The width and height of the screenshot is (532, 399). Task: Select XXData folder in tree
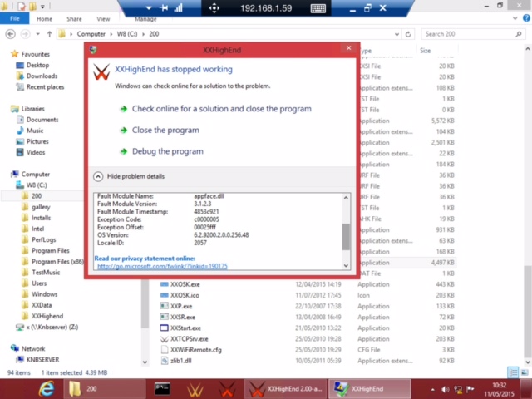click(42, 305)
